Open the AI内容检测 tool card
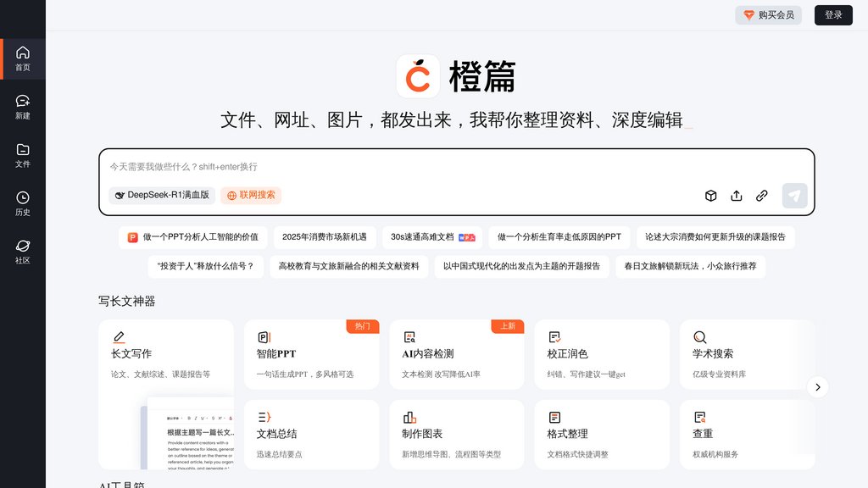This screenshot has height=488, width=868. [x=456, y=354]
